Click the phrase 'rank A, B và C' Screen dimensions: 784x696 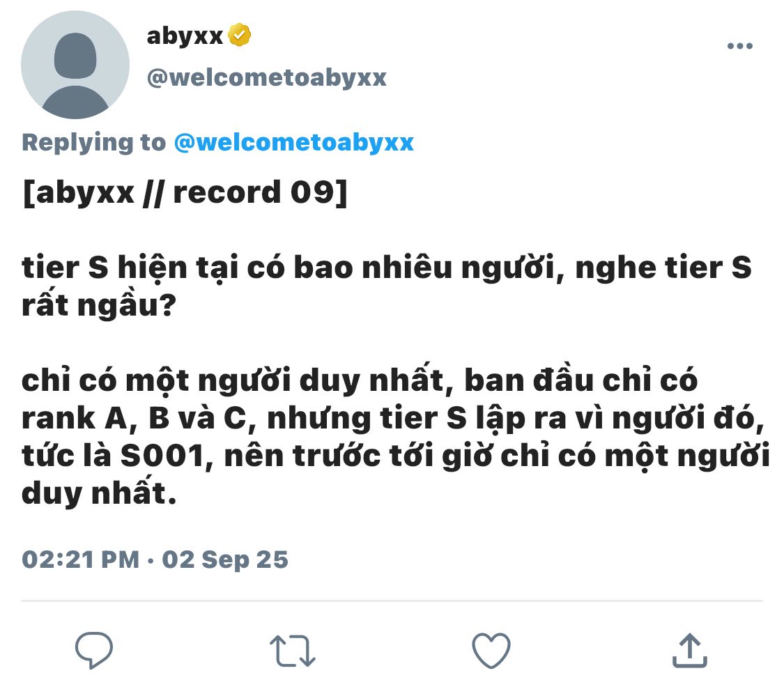pos(134,418)
